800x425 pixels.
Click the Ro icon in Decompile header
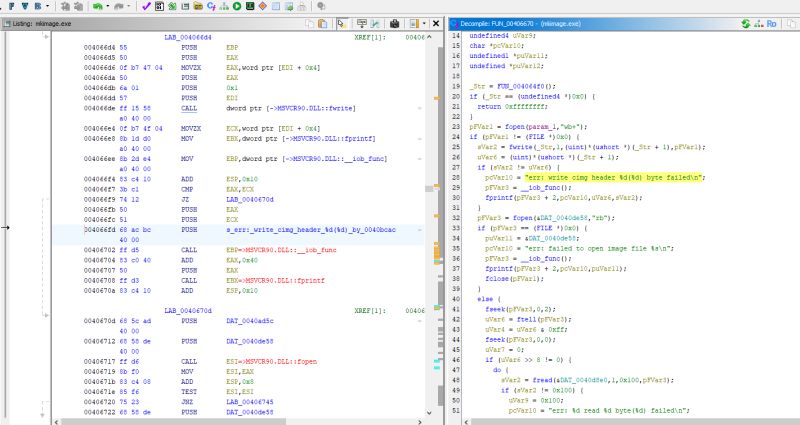pos(771,23)
